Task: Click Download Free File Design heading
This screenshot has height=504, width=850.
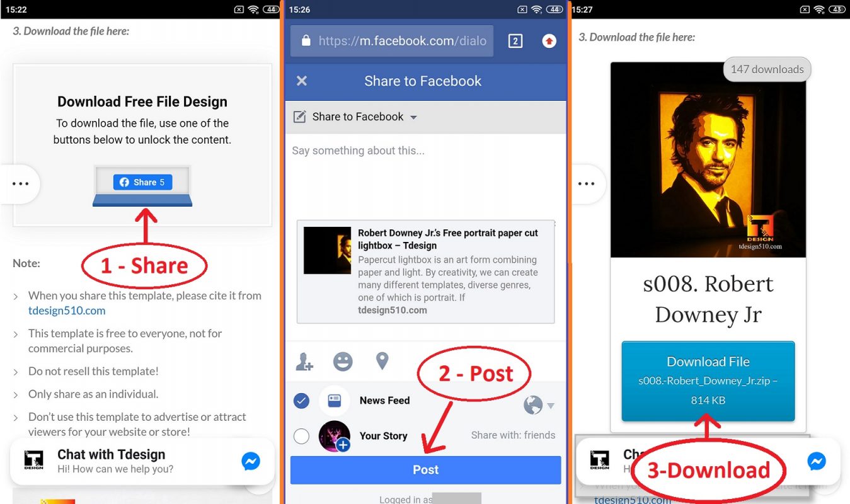Action: click(142, 102)
